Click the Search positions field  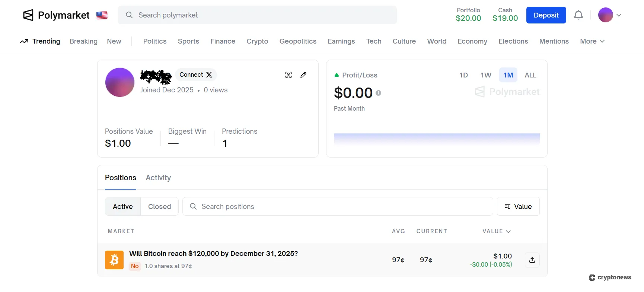337,207
